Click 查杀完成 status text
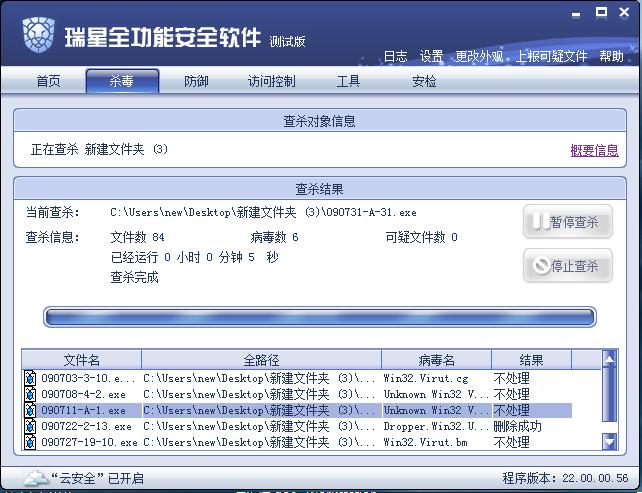This screenshot has height=493, width=642. [x=134, y=277]
